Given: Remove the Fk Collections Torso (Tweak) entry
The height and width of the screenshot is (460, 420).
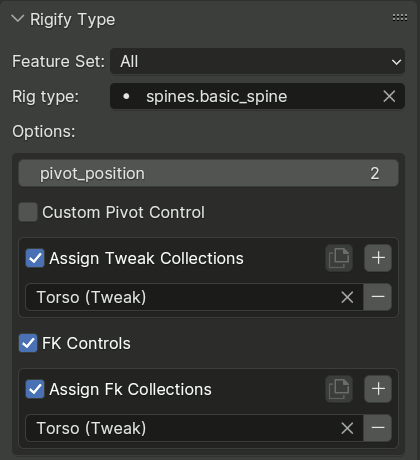Looking at the screenshot, I should pyautogui.click(x=378, y=428).
